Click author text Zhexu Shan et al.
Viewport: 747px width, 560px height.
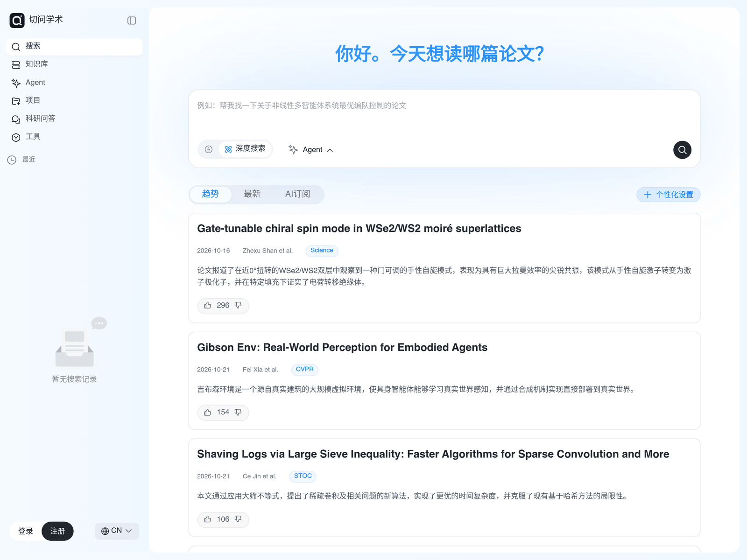[268, 251]
